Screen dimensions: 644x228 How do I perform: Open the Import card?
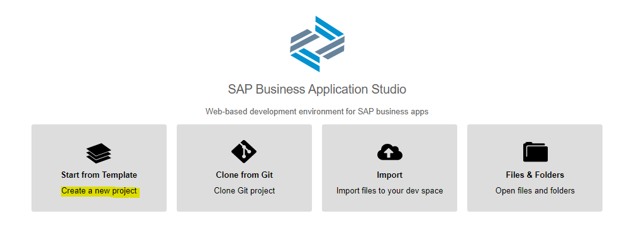(x=389, y=168)
